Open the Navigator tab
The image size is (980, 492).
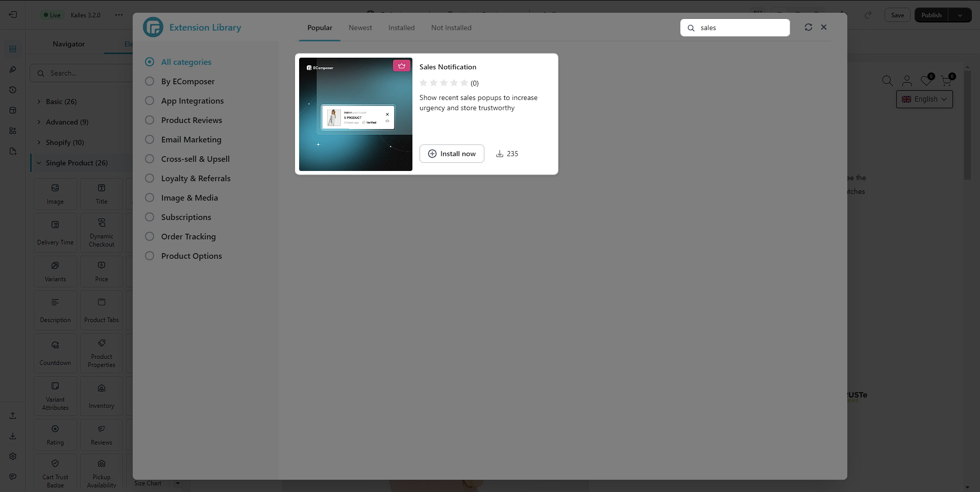pos(68,44)
